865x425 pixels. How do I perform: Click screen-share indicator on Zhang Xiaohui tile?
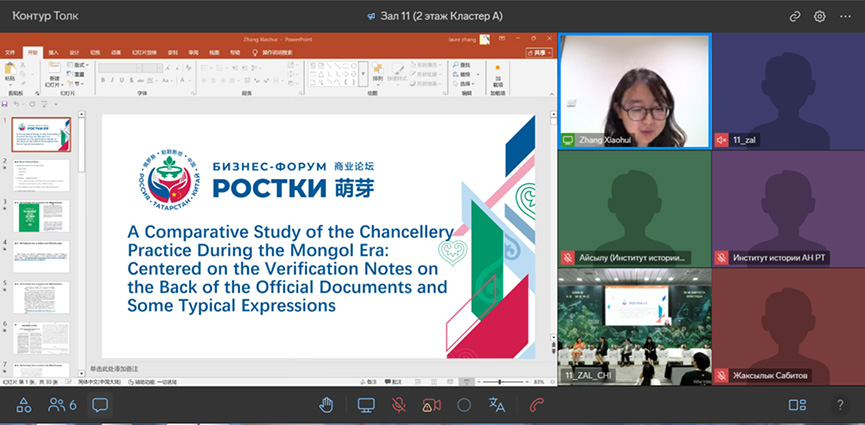(x=568, y=140)
